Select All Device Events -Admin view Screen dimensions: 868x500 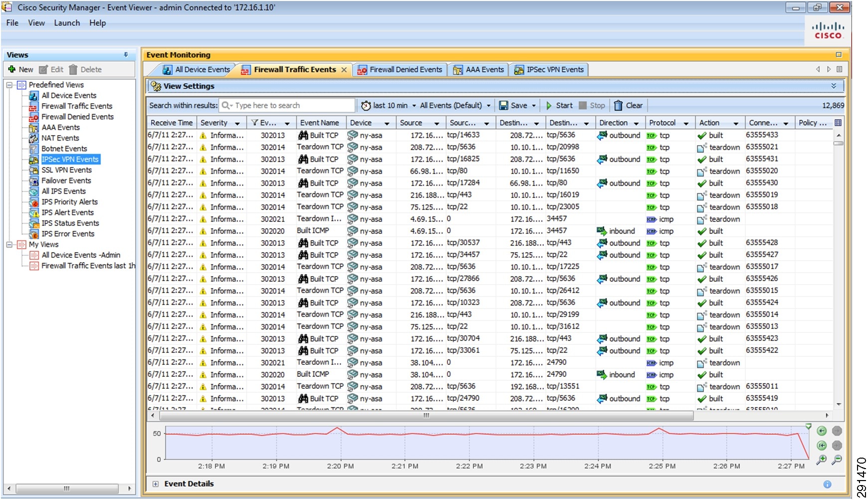[81, 255]
